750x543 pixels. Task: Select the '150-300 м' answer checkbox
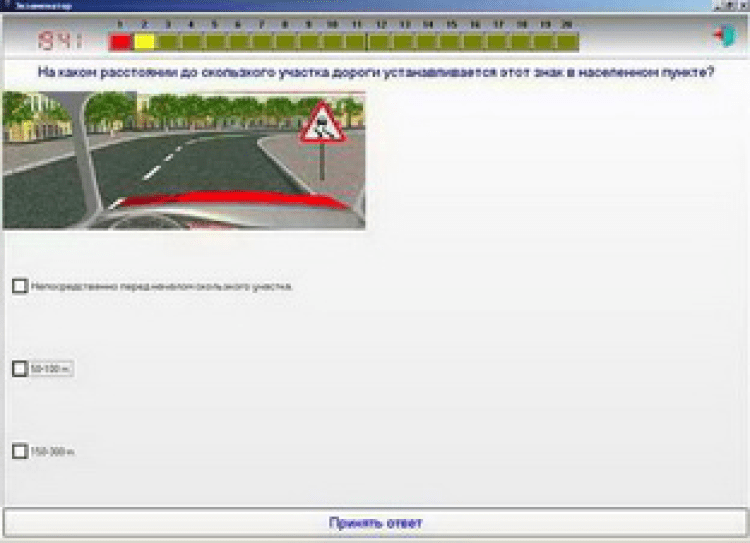click(19, 451)
